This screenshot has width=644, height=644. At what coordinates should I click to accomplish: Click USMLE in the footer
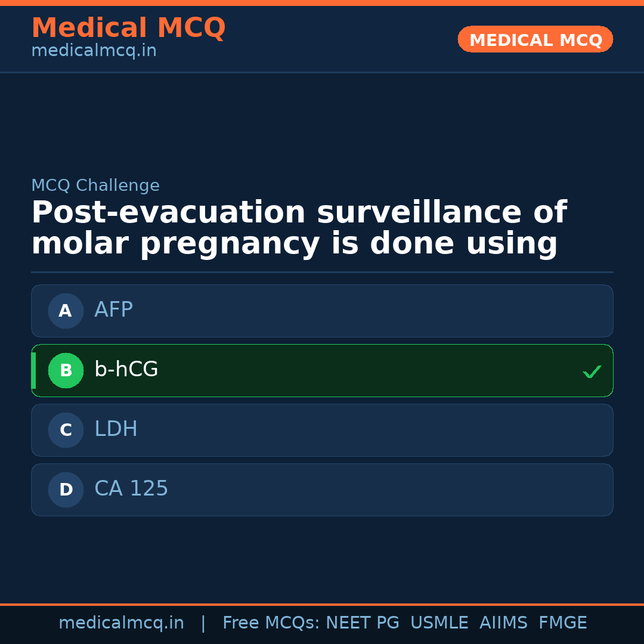click(x=439, y=623)
